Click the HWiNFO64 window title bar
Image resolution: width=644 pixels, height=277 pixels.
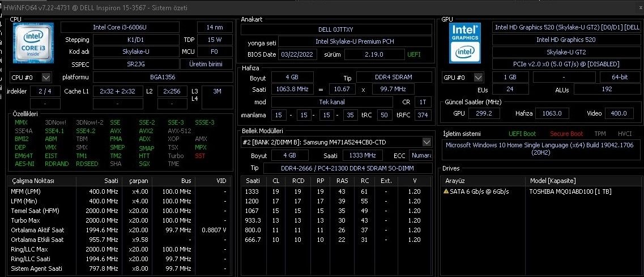pos(322,7)
